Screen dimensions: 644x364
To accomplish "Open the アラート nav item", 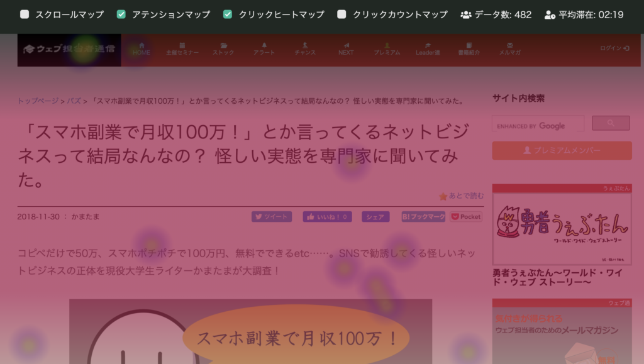I will 264,49.
